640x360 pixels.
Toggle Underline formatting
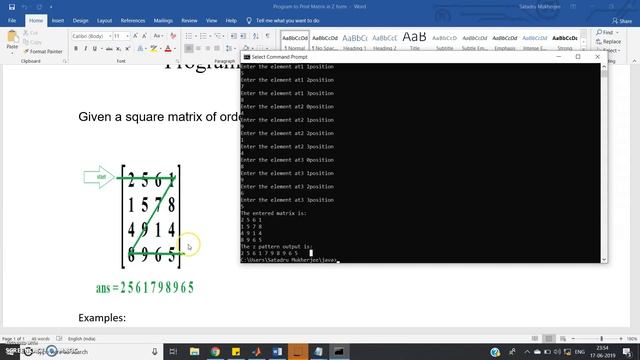pos(95,49)
